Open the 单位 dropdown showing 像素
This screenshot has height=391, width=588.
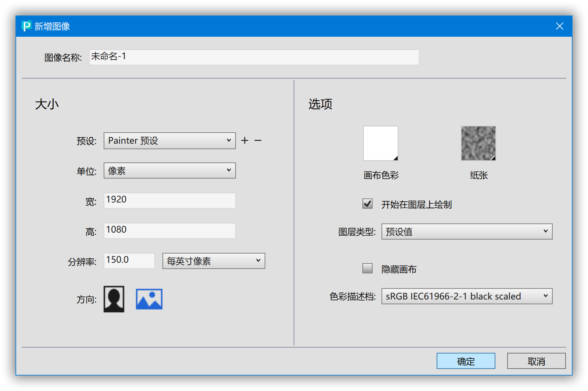[170, 171]
